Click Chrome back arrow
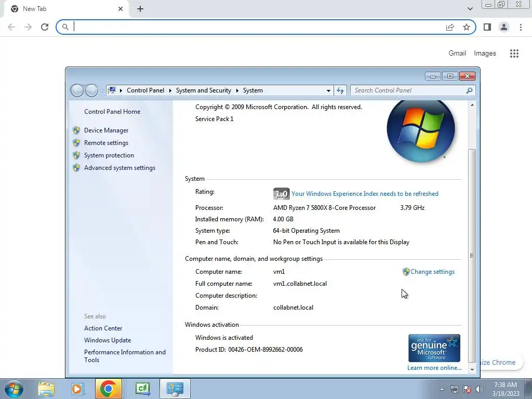Viewport: 532px width, 399px height. pos(11,27)
